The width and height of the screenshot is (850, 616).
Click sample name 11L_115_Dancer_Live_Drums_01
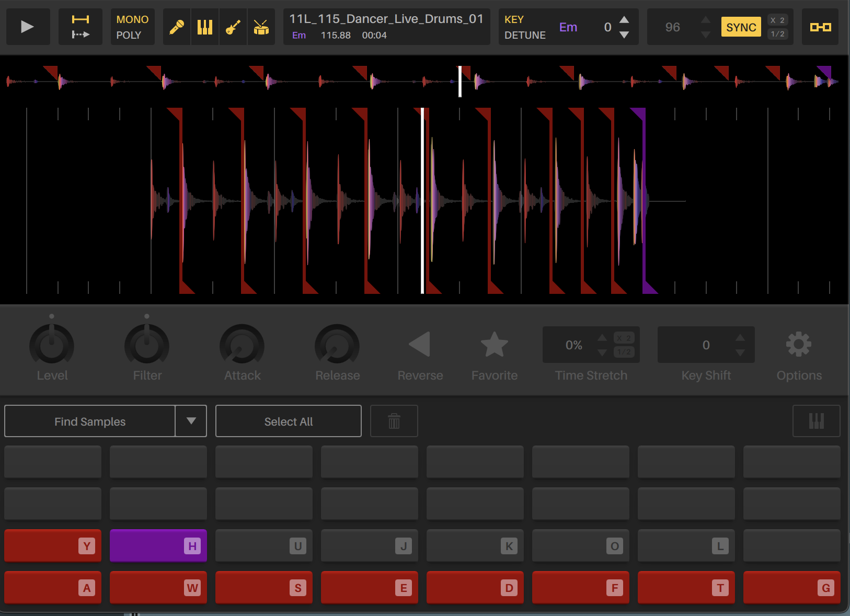(x=386, y=19)
